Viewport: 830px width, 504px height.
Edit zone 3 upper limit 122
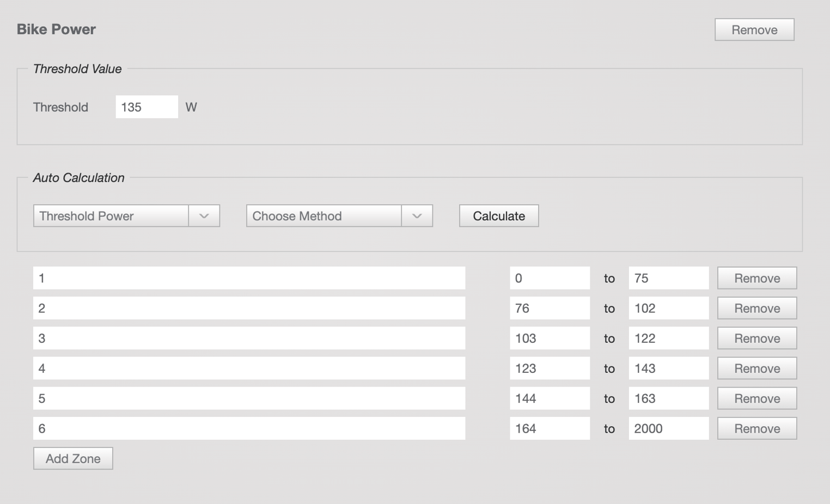[668, 338]
